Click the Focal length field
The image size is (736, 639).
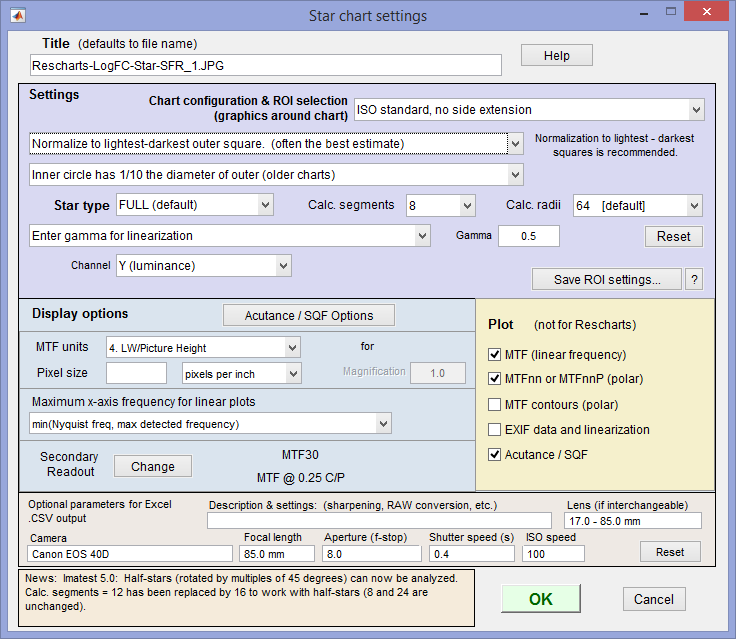(x=277, y=554)
